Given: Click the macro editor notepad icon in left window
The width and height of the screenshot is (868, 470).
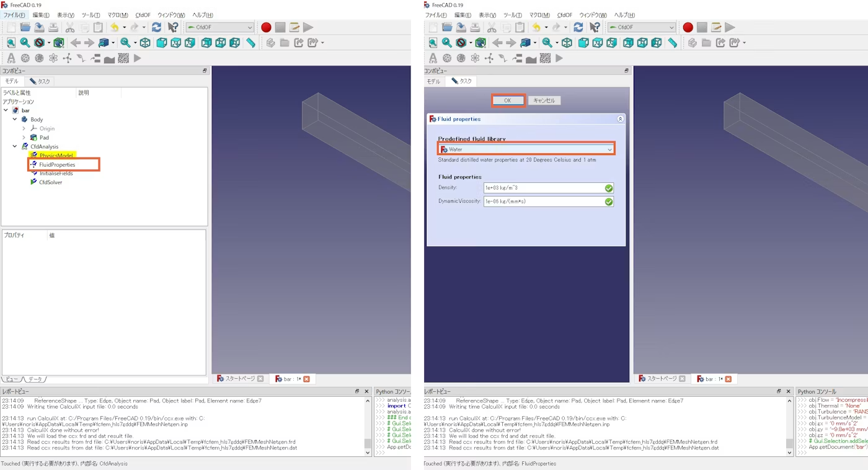Looking at the screenshot, I should (x=294, y=27).
